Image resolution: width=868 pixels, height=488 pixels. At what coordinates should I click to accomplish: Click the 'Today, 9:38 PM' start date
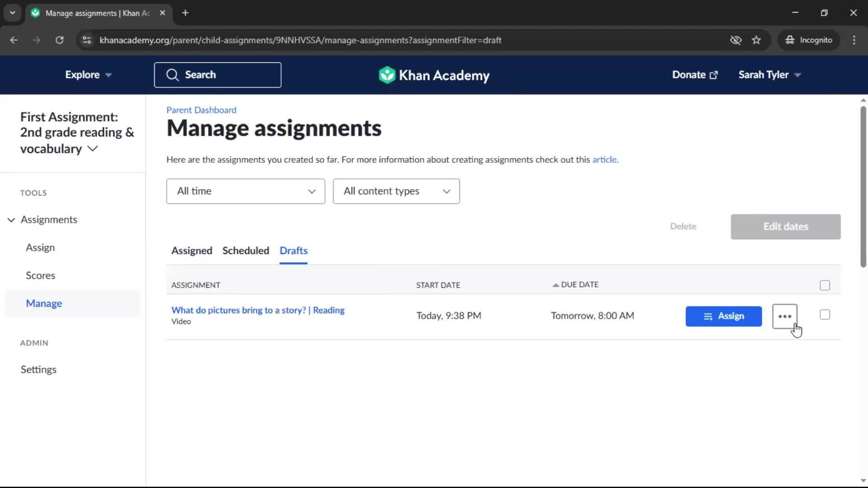(448, 316)
